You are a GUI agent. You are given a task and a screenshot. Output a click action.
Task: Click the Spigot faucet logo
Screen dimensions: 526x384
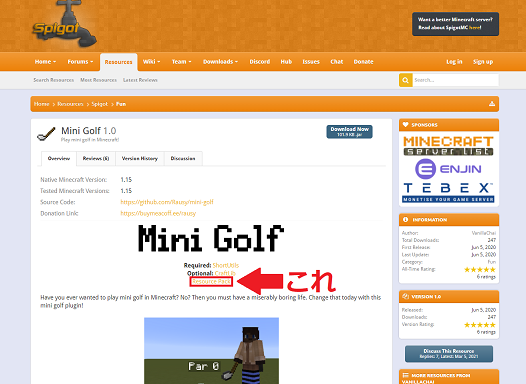(x=64, y=24)
